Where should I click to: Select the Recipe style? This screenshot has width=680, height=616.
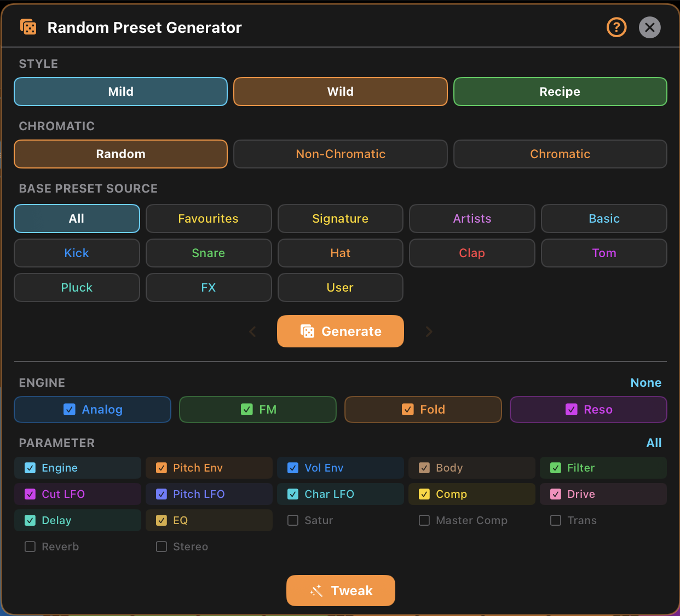[560, 91]
